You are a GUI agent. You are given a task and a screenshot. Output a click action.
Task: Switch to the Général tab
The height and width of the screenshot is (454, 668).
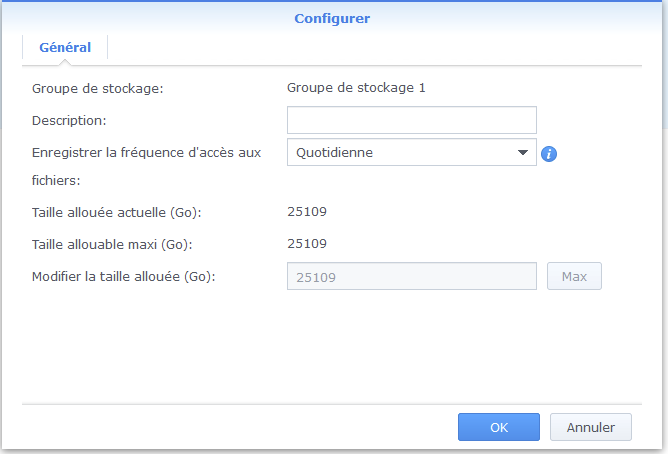coord(65,47)
